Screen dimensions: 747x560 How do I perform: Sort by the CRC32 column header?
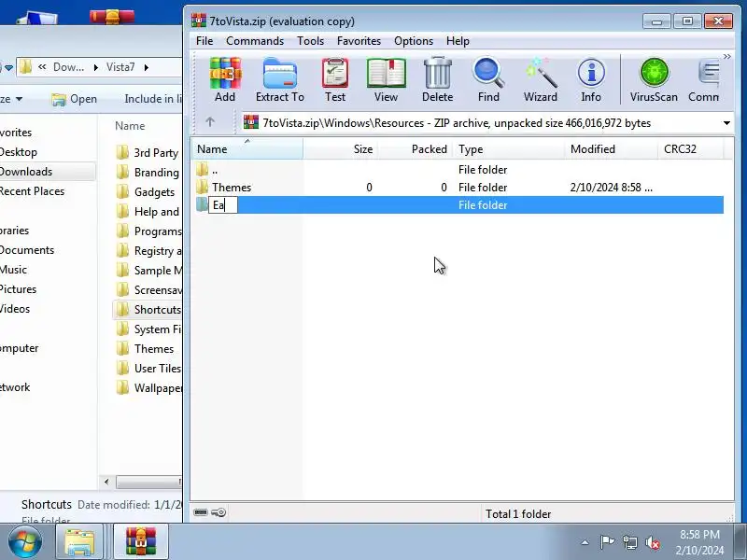pos(690,149)
